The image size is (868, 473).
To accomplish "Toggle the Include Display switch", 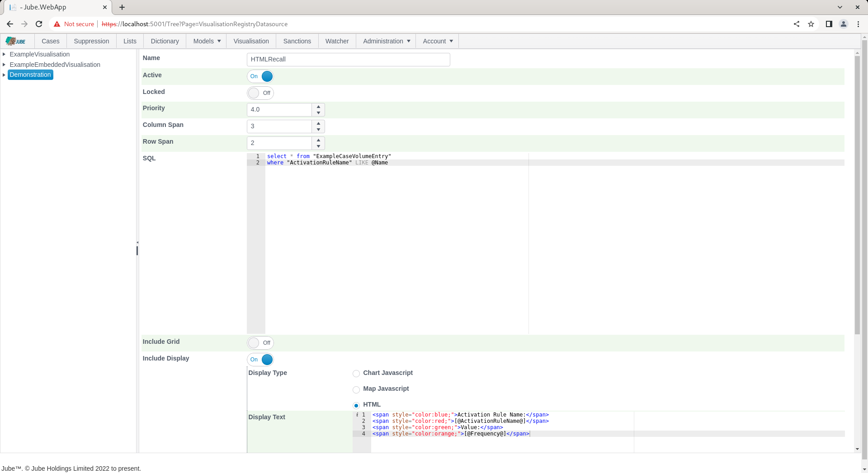I will pyautogui.click(x=260, y=360).
